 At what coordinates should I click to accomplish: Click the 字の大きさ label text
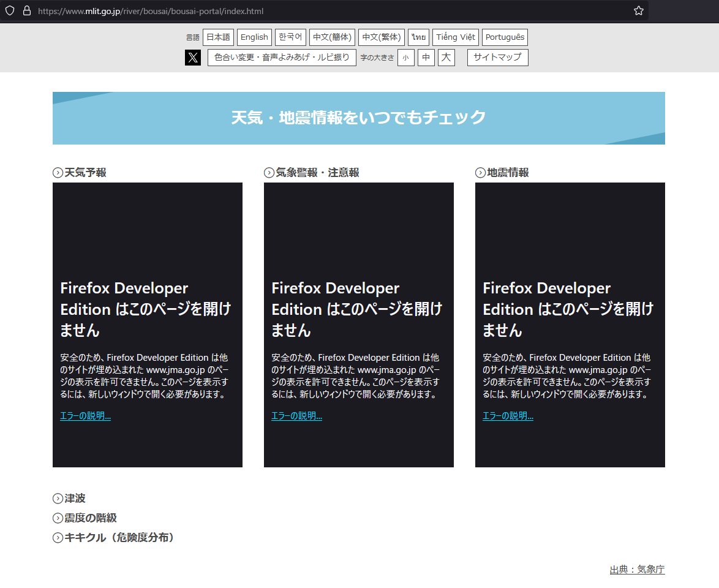[377, 58]
